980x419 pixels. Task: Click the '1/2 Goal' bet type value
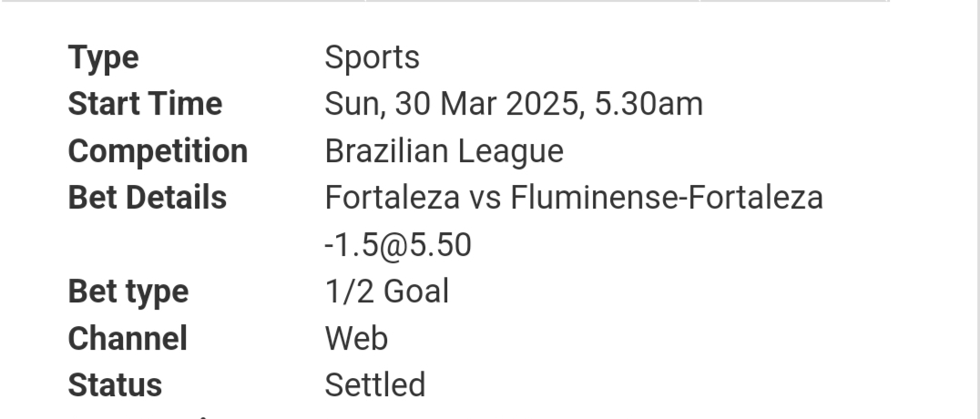(x=387, y=291)
